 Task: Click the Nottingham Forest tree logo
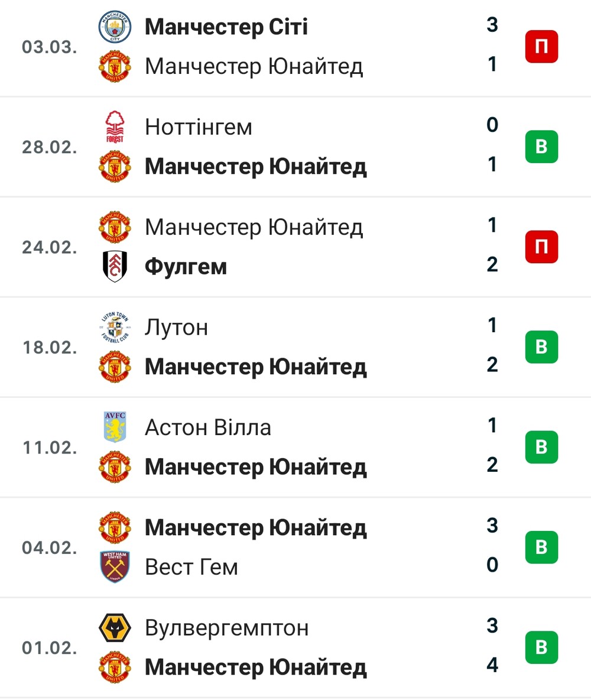coord(115,127)
